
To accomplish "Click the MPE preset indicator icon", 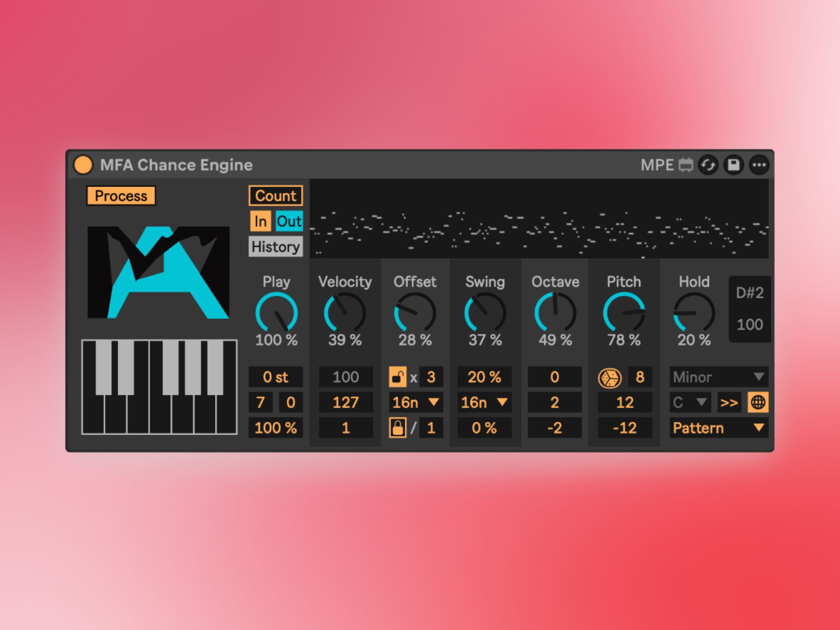I will pyautogui.click(x=685, y=165).
